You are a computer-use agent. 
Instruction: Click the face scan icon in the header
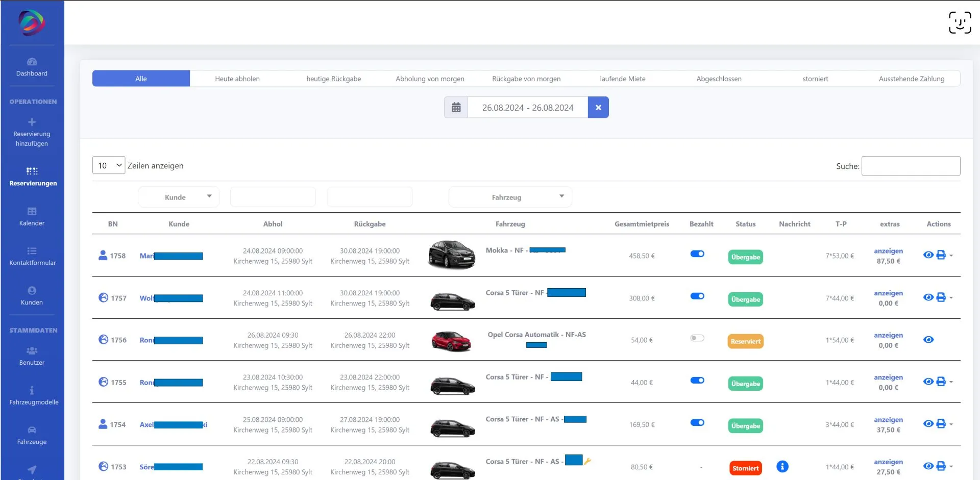[960, 22]
